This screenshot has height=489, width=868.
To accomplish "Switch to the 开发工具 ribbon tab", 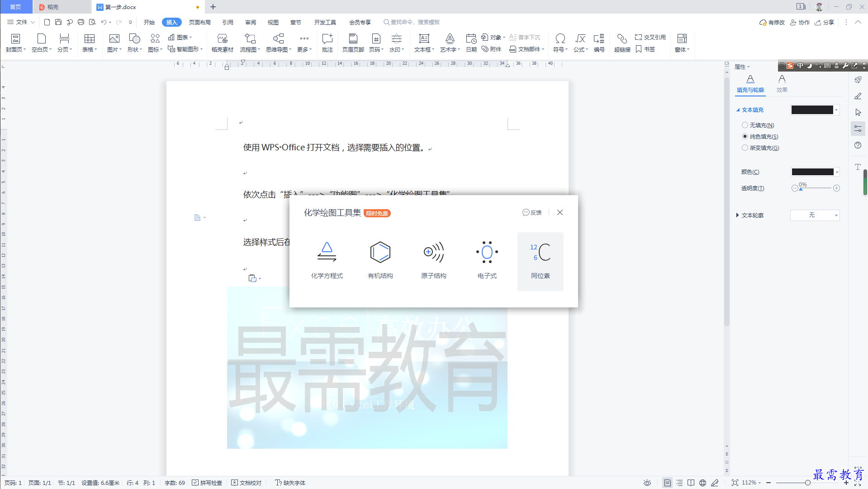I will pos(325,22).
